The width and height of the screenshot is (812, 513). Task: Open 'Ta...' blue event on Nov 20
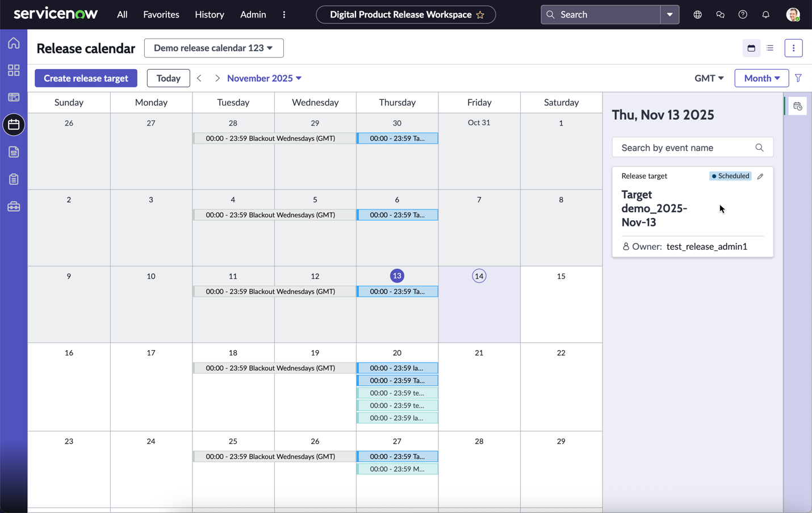point(397,381)
